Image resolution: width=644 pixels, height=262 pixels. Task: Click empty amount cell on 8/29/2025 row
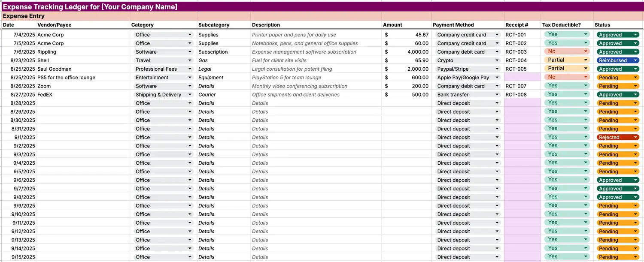coord(406,112)
